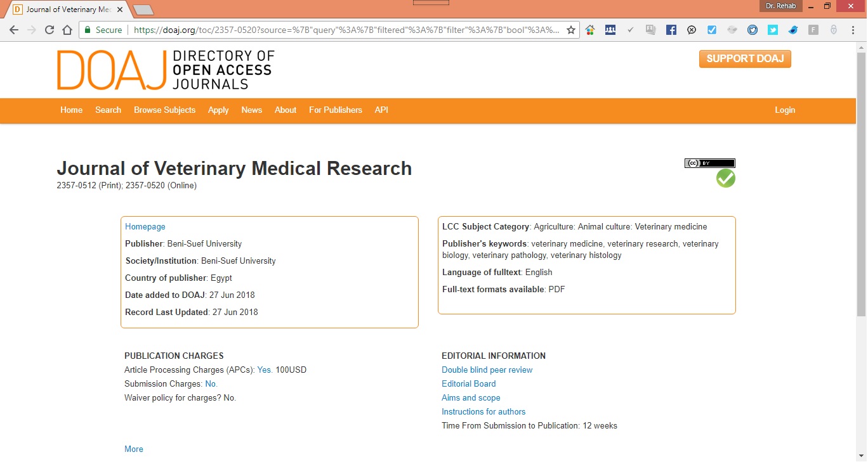This screenshot has width=868, height=464.
Task: Switch to the Journal of Veterinary Medical tab
Action: [x=69, y=10]
